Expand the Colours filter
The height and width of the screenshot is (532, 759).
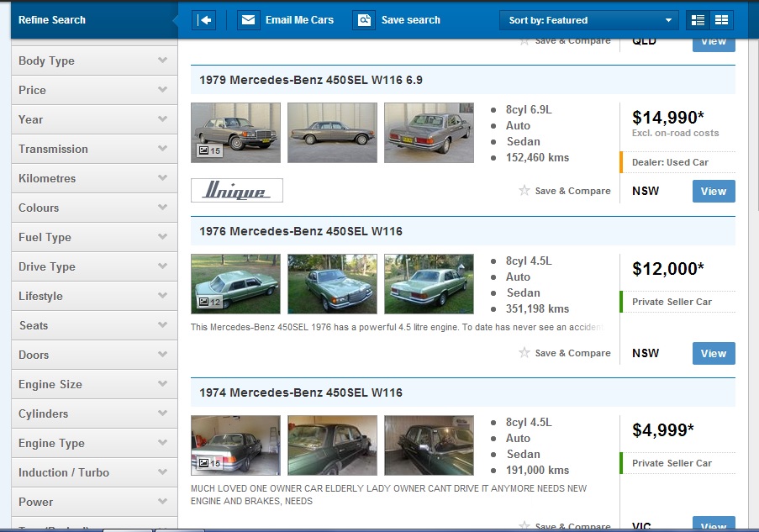coord(94,208)
